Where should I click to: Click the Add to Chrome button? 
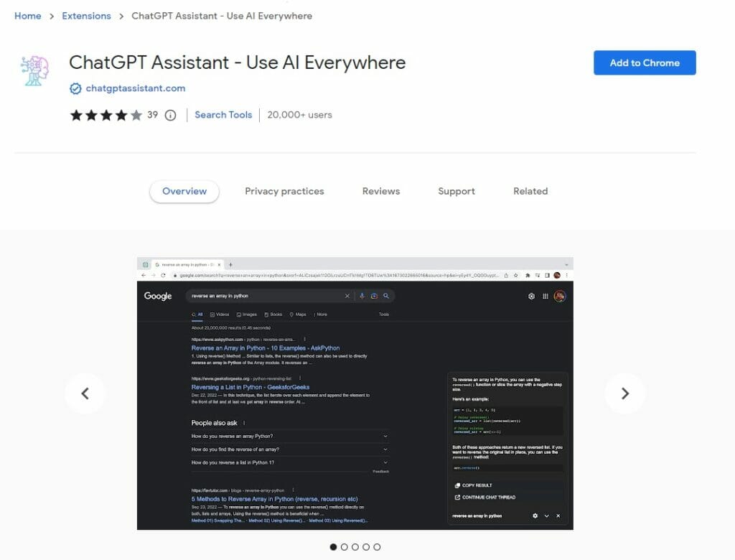[x=645, y=63]
